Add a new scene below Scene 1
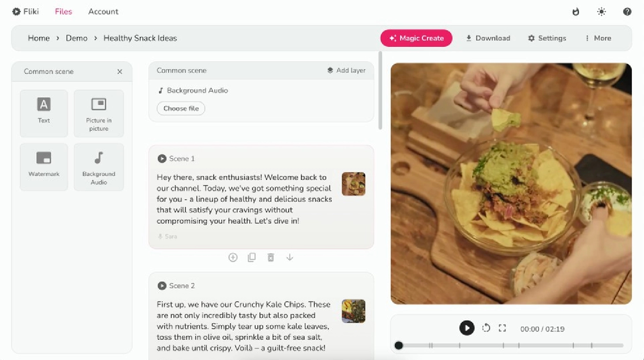The image size is (644, 360). (233, 258)
